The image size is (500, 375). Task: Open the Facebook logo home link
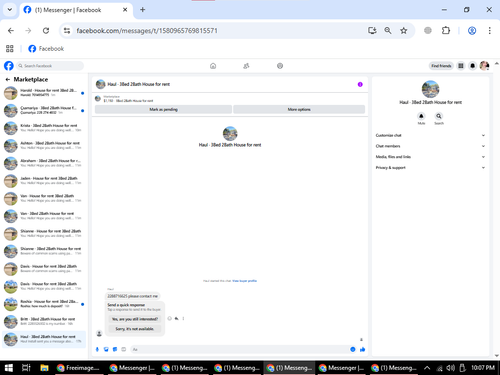9,66
